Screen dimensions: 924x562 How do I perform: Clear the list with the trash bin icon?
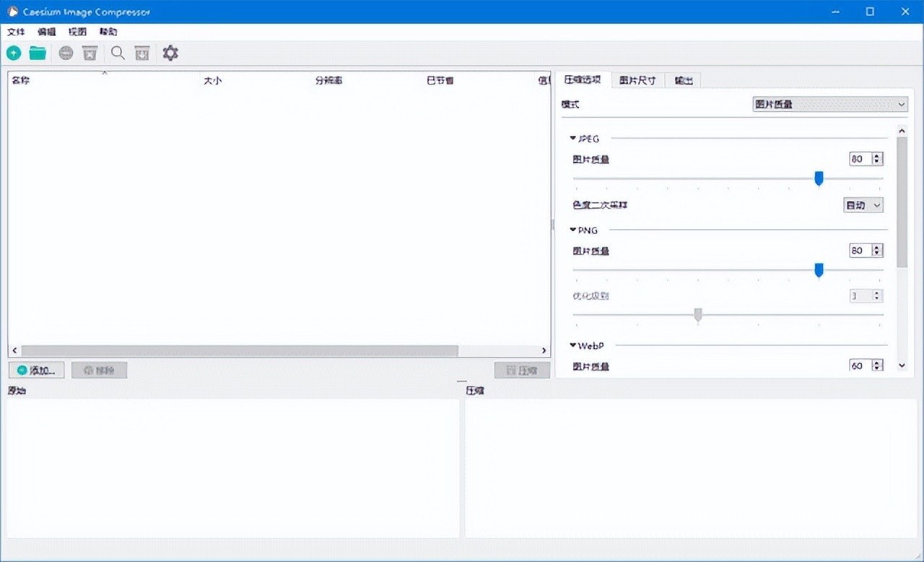90,53
